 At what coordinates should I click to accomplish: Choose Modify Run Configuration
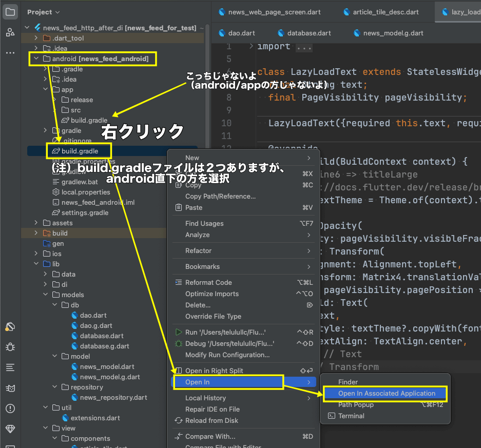[x=243, y=355]
